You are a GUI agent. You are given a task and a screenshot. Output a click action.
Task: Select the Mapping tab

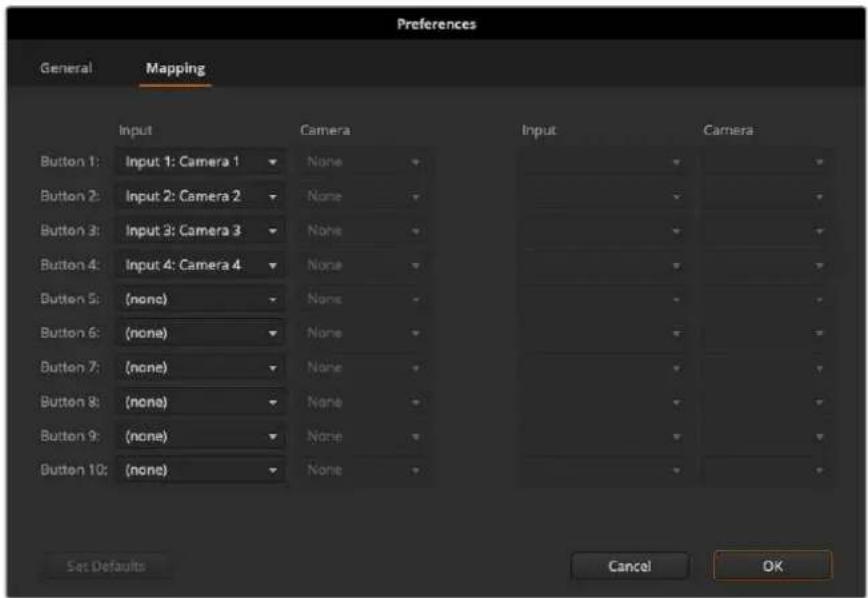(175, 68)
